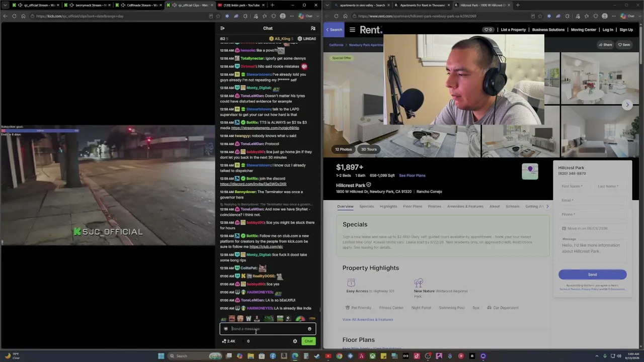The image size is (644, 362).
Task: Focus the Send a message chat box
Action: (x=267, y=329)
